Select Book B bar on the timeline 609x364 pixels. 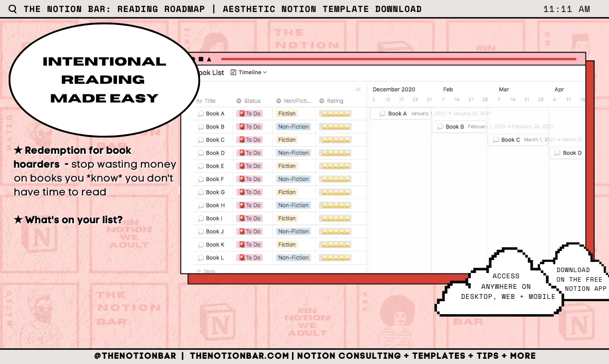point(459,126)
